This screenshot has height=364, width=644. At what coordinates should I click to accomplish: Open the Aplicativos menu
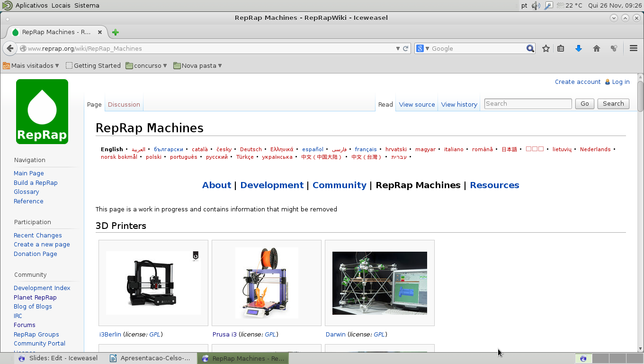[31, 6]
